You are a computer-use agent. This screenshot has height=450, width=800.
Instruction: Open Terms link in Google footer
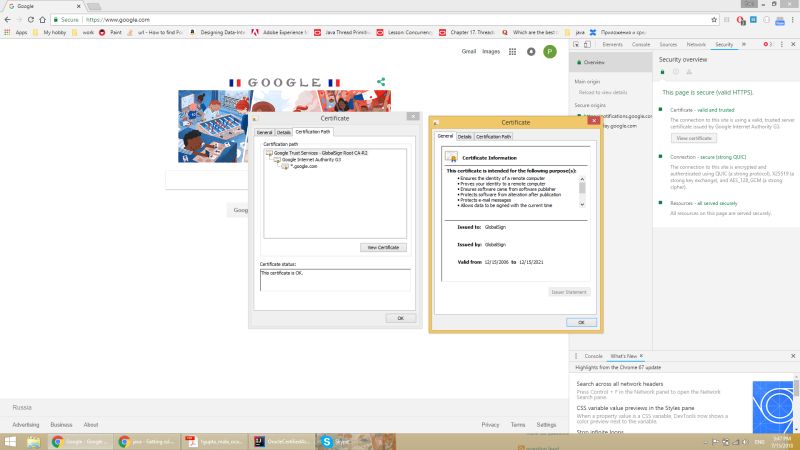pyautogui.click(x=517, y=424)
